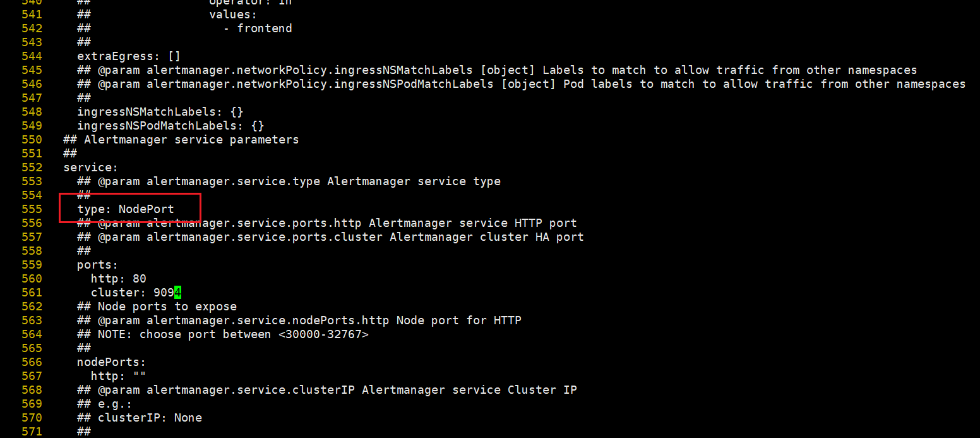Viewport: 980px width, 438px height.
Task: Click the "ingressNSPodMatchLabels: {}" entry
Action: click(170, 126)
